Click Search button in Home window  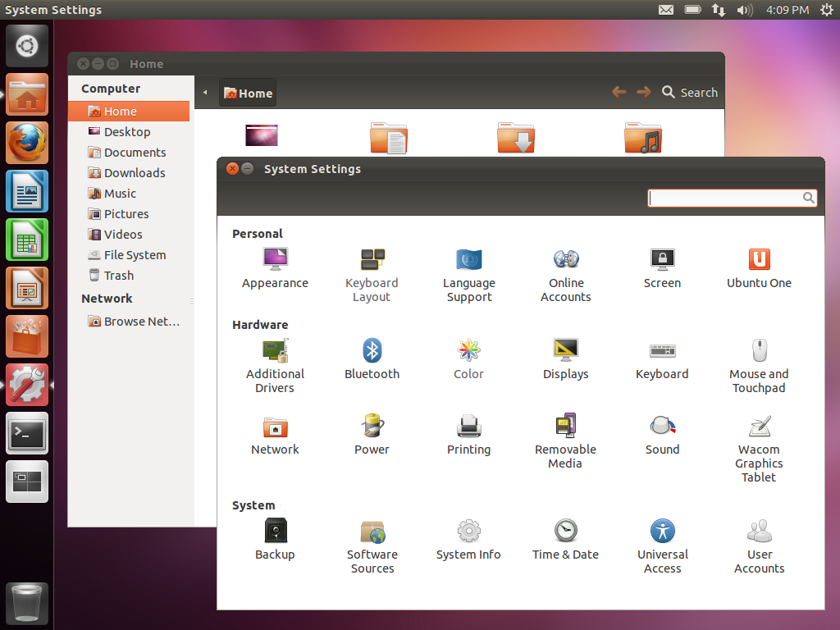[690, 93]
